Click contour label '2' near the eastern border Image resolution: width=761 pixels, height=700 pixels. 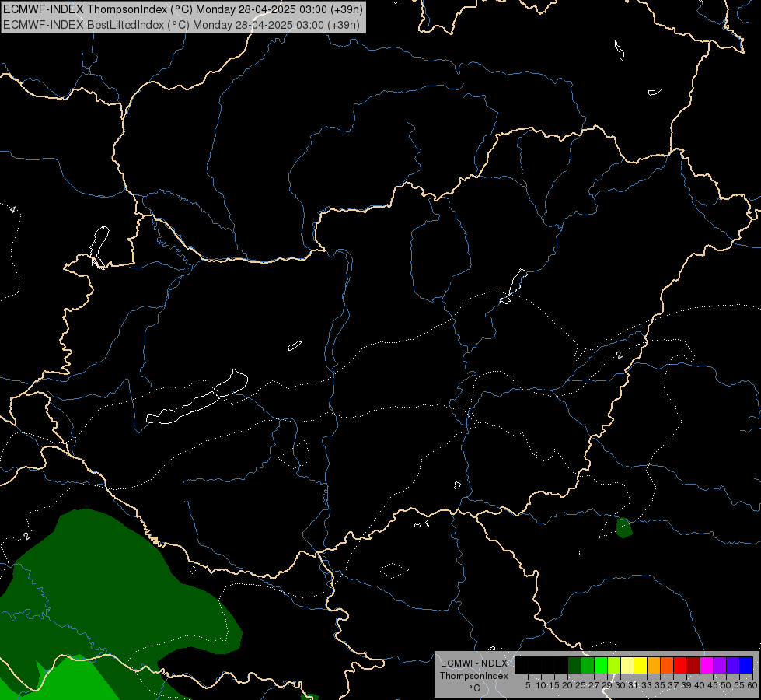click(619, 355)
